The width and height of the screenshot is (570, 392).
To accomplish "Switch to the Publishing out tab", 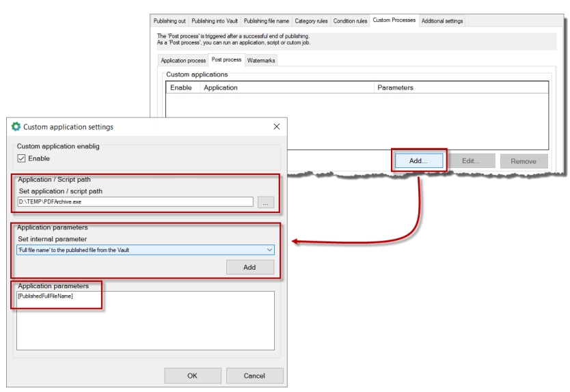I will [169, 21].
